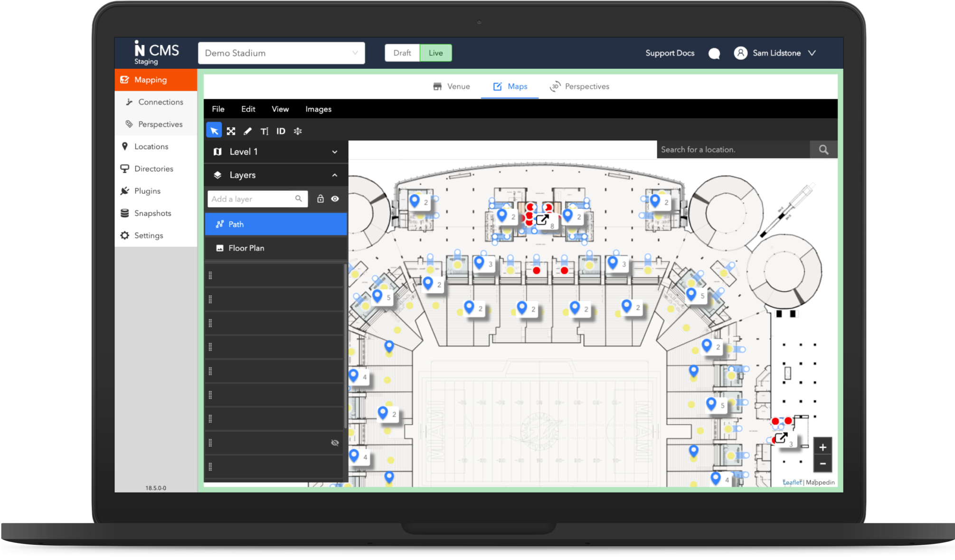Toggle visibility of the unlisted layer
This screenshot has width=955, height=560.
335,443
